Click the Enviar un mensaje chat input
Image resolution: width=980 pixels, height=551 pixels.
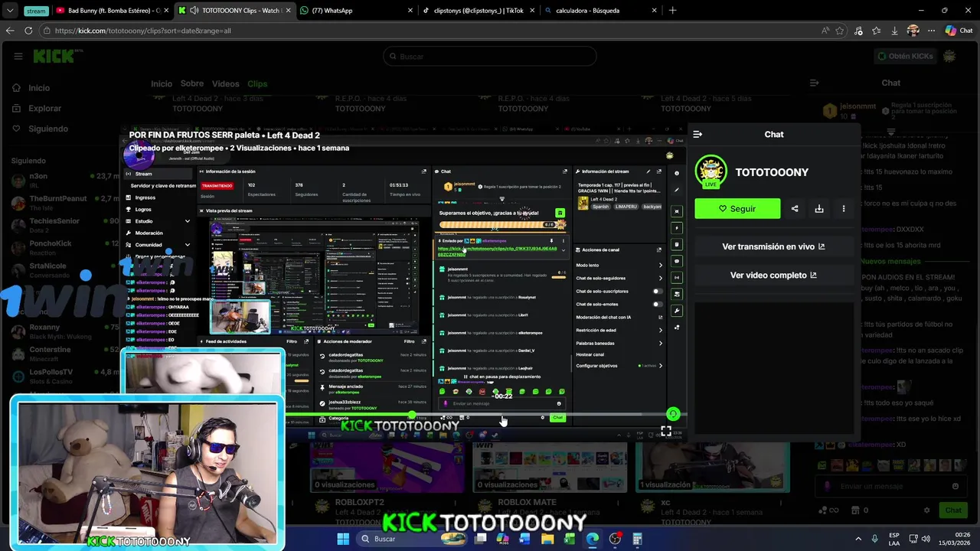892,486
